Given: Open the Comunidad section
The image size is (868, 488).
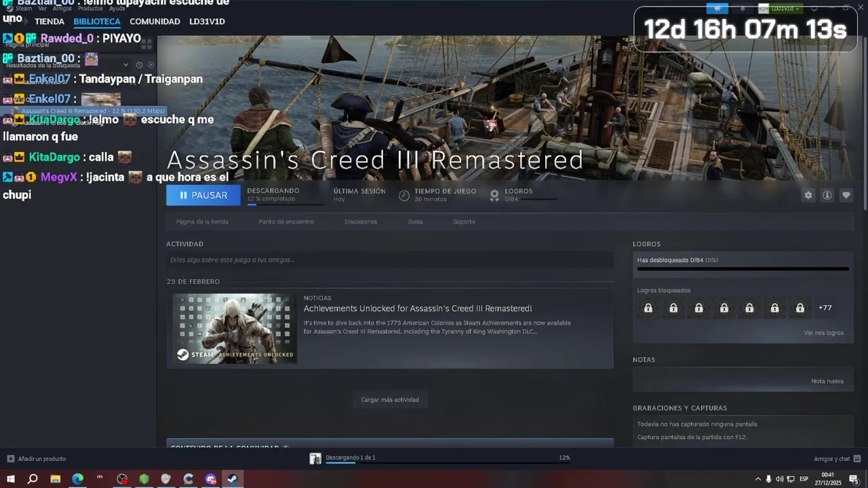Looking at the screenshot, I should click(155, 22).
